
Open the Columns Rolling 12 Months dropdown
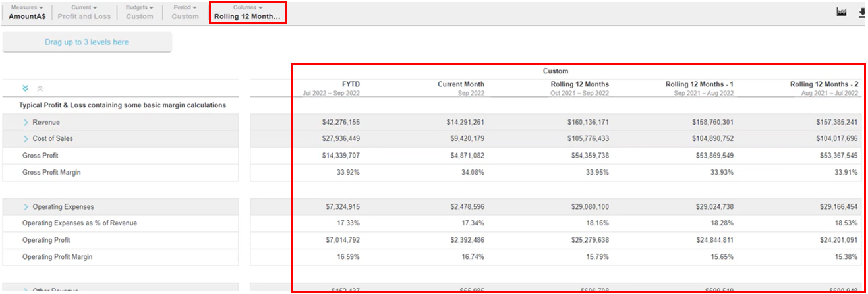pyautogui.click(x=247, y=12)
